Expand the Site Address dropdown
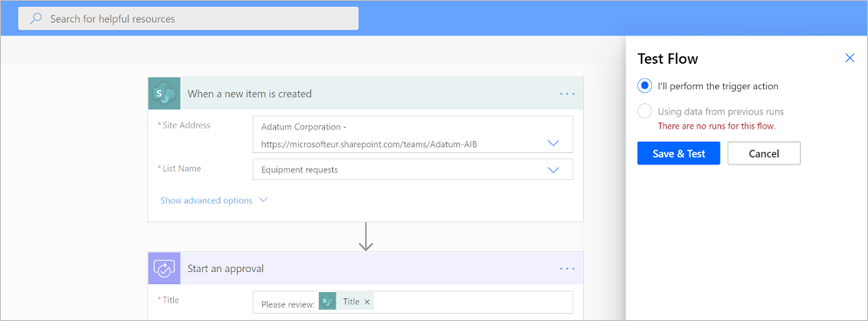The height and width of the screenshot is (321, 868). [x=553, y=143]
